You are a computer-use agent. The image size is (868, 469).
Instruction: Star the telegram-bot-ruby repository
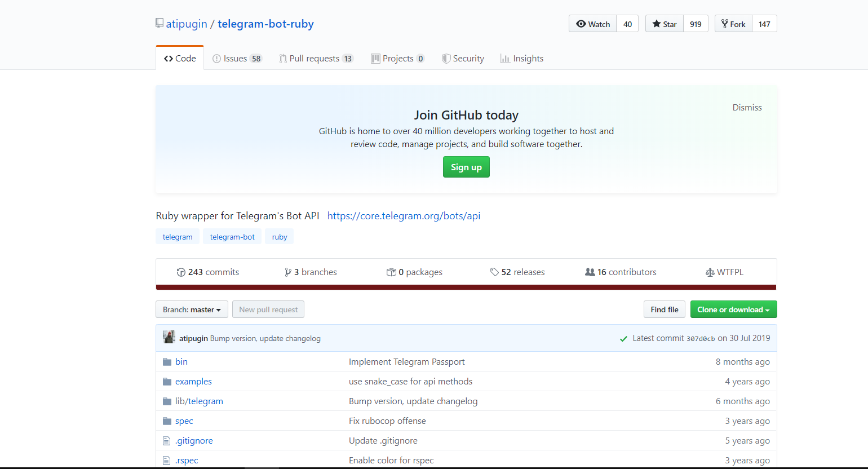point(665,24)
